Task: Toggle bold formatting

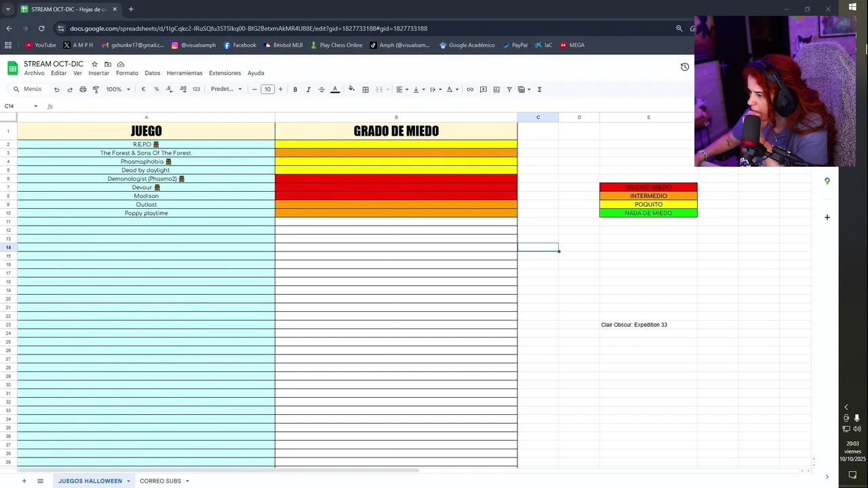Action: [x=295, y=89]
